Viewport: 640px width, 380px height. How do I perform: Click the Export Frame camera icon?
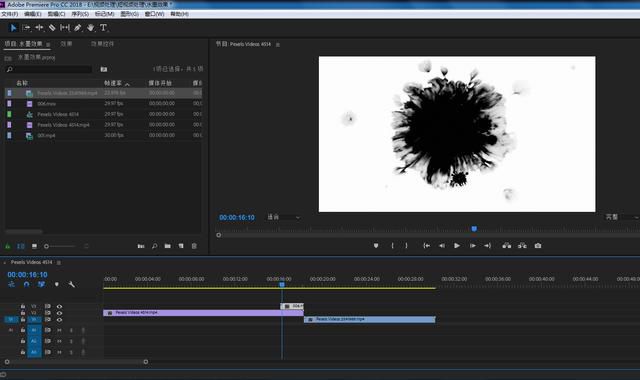click(x=538, y=246)
